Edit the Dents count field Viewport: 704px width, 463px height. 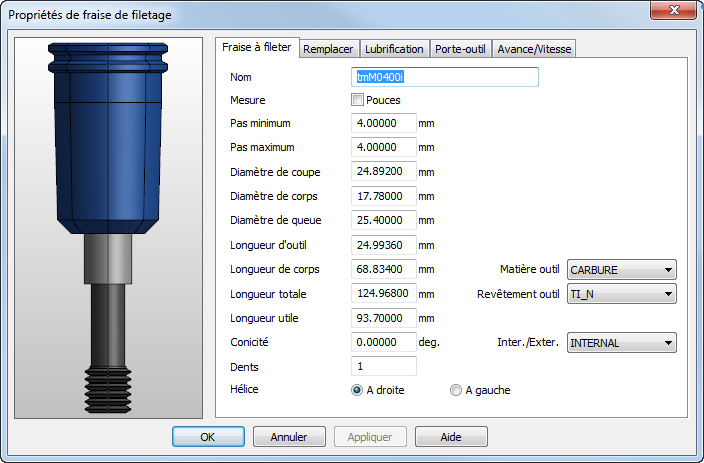[x=383, y=366]
